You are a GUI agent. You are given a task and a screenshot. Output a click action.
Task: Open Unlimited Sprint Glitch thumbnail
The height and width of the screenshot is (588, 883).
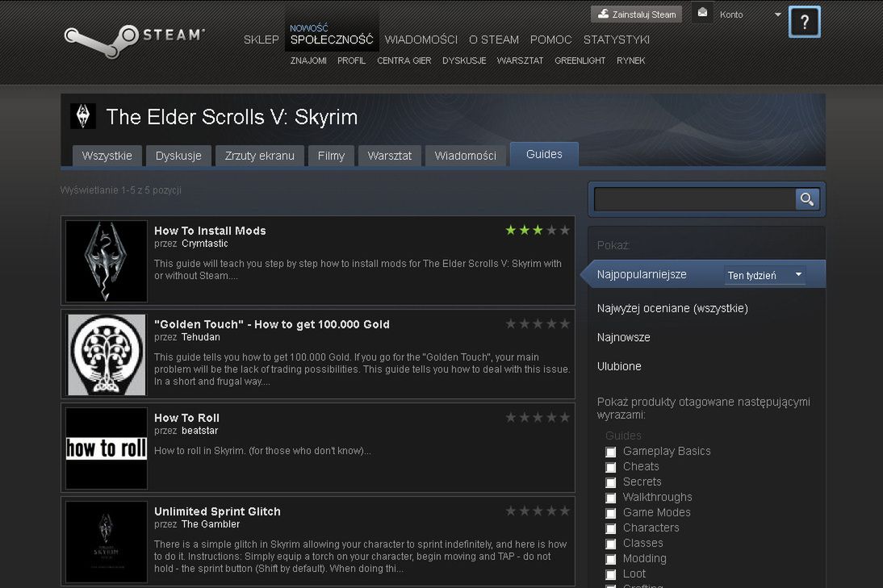tap(107, 542)
